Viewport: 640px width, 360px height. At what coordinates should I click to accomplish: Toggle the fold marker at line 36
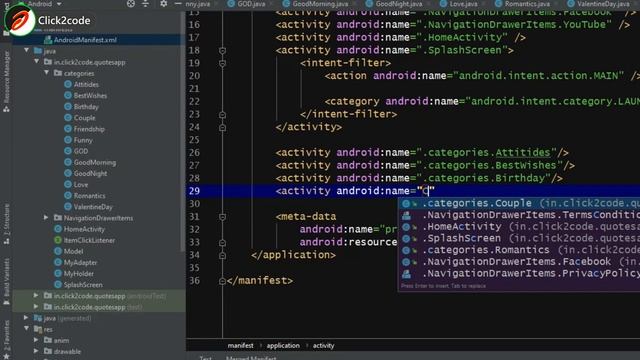(x=222, y=281)
